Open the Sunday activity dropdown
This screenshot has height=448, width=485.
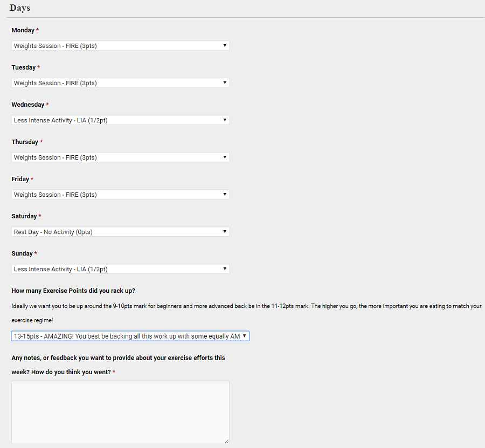(120, 269)
